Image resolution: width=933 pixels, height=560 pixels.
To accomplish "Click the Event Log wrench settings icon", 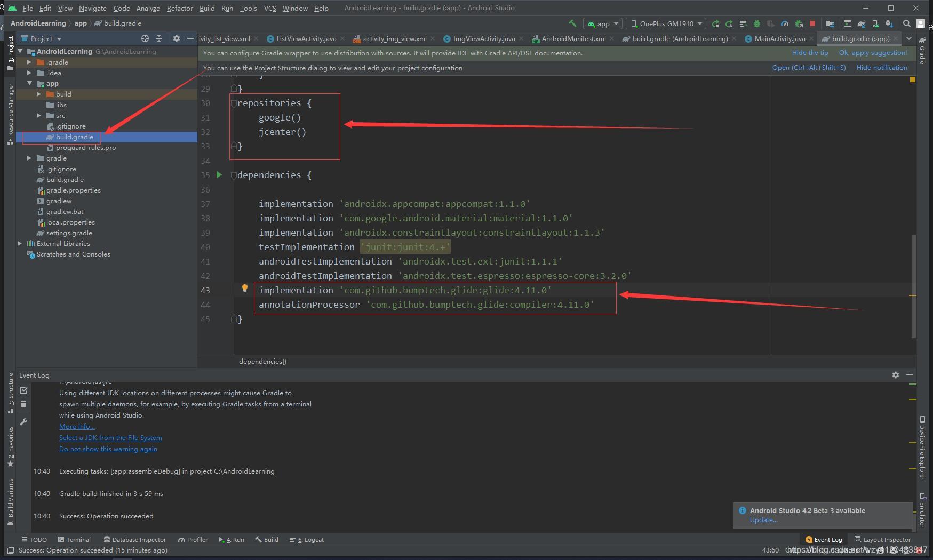I will tap(23, 422).
